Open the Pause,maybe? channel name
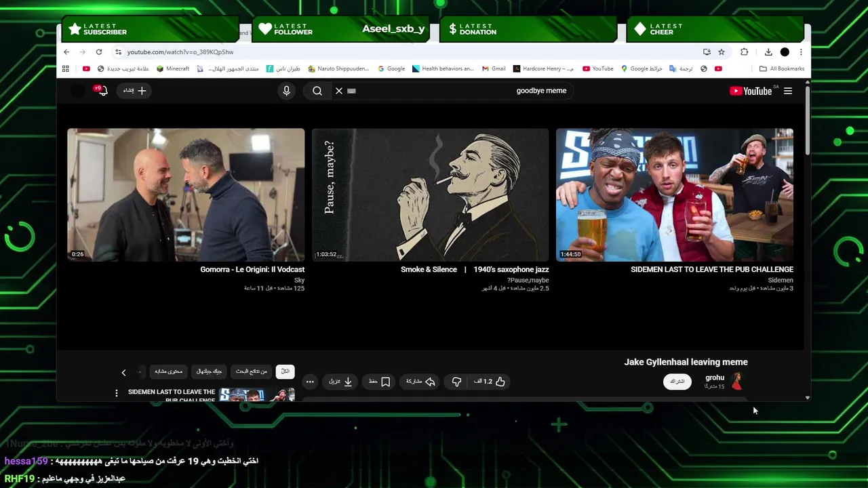The width and height of the screenshot is (868, 488). coord(528,280)
